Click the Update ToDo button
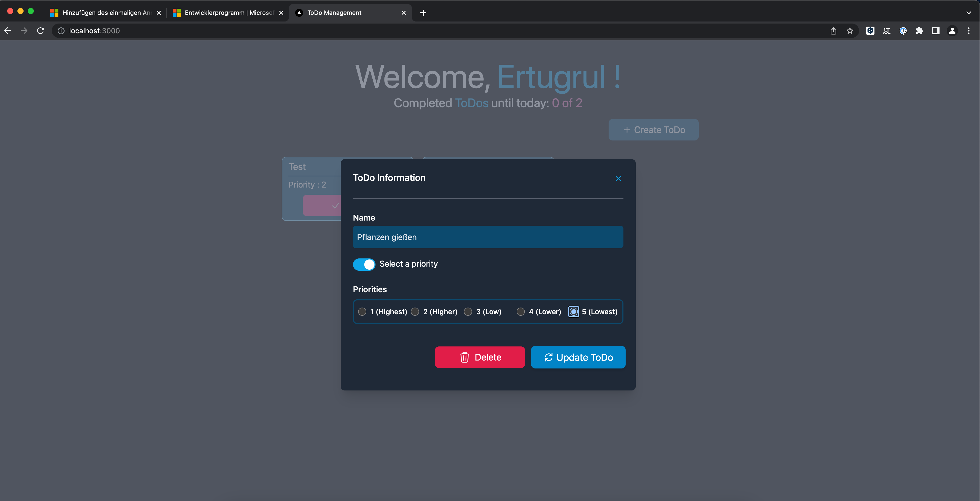Viewport: 980px width, 501px height. point(578,357)
